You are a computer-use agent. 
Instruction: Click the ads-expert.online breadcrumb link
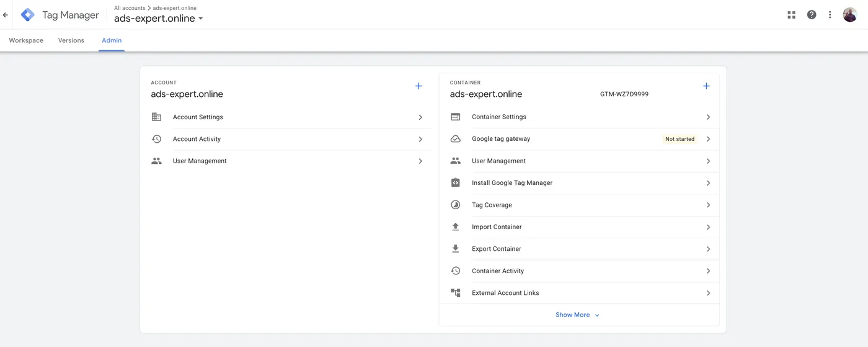pos(175,8)
